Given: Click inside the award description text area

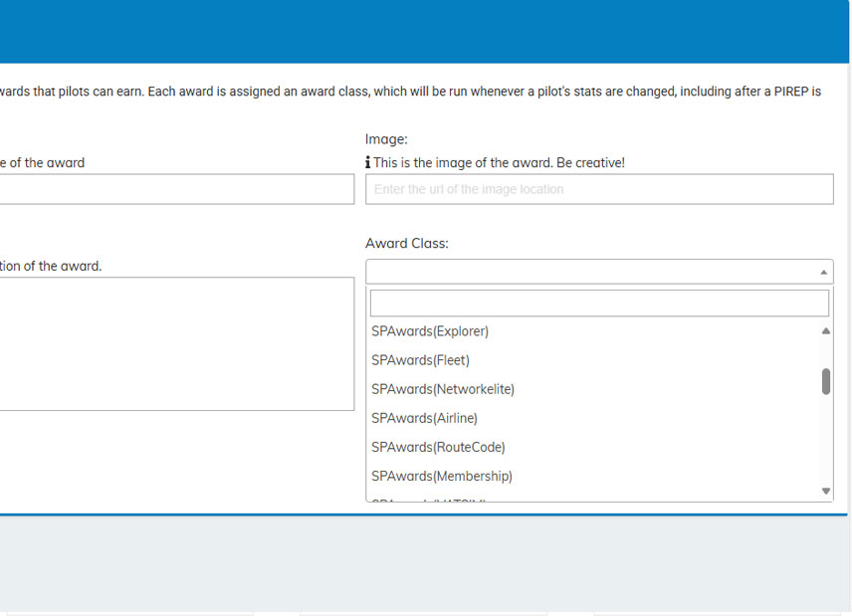Looking at the screenshot, I should click(x=176, y=343).
